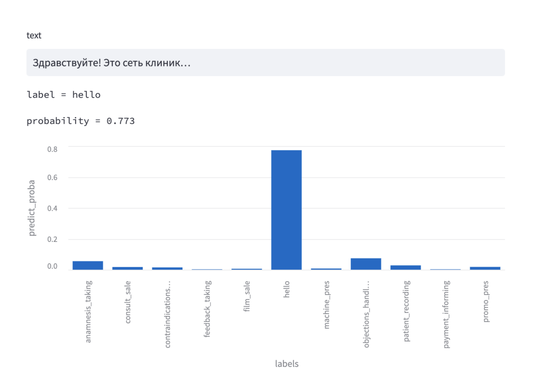The width and height of the screenshot is (539, 392).
Task: Click the "probability = 0.773" output text
Action: click(81, 121)
